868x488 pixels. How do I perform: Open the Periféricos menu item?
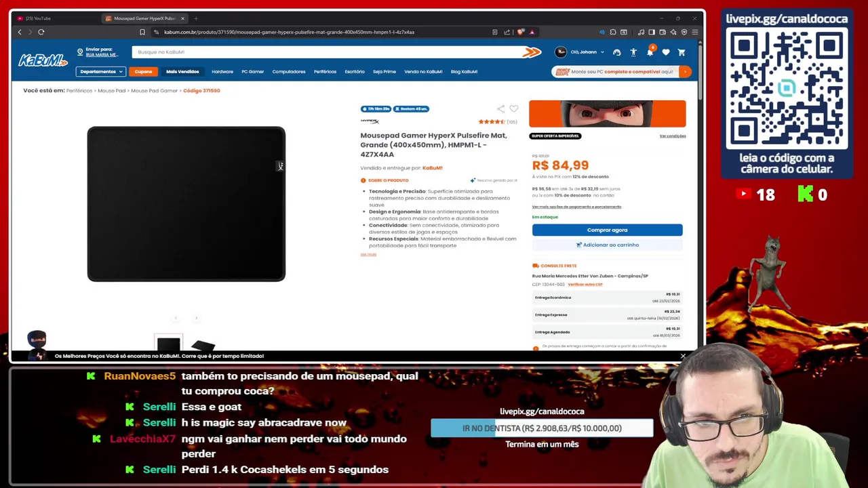coord(325,71)
